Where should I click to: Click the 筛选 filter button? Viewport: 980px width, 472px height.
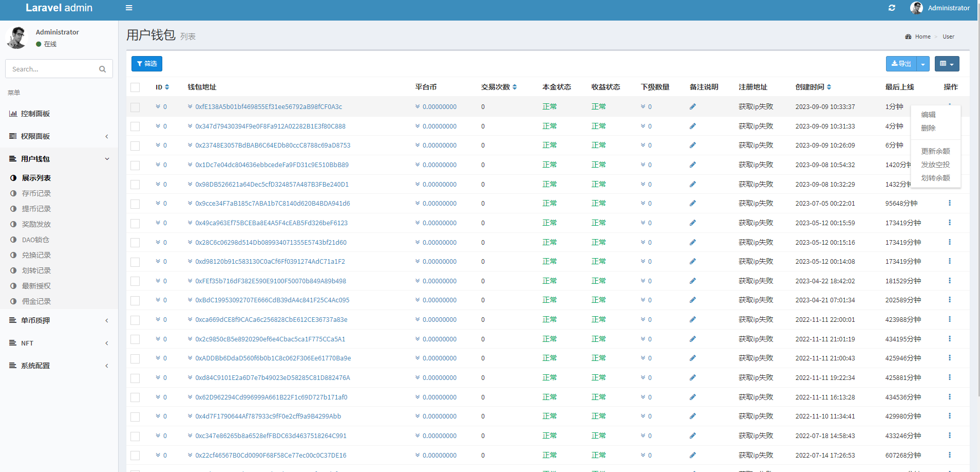click(147, 64)
